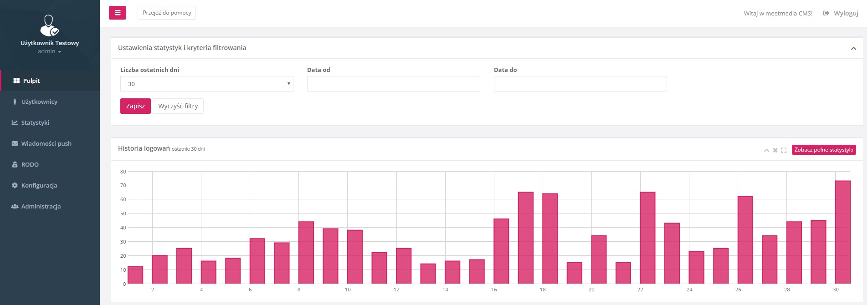
Task: Collapse the statistics settings filter panel
Action: pyautogui.click(x=853, y=48)
